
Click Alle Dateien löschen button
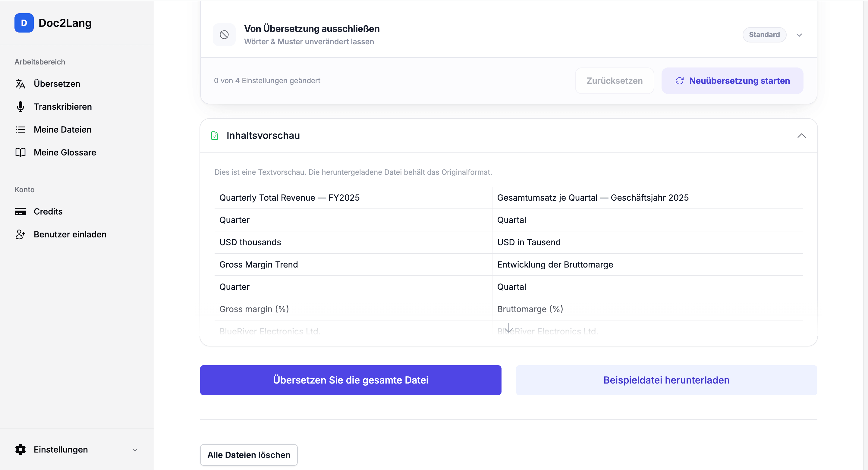coord(249,455)
